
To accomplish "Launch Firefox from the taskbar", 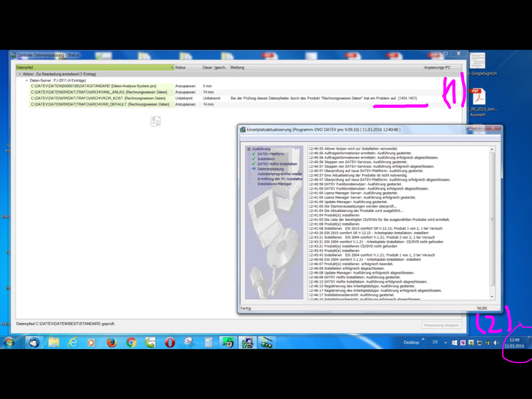I will tap(111, 342).
